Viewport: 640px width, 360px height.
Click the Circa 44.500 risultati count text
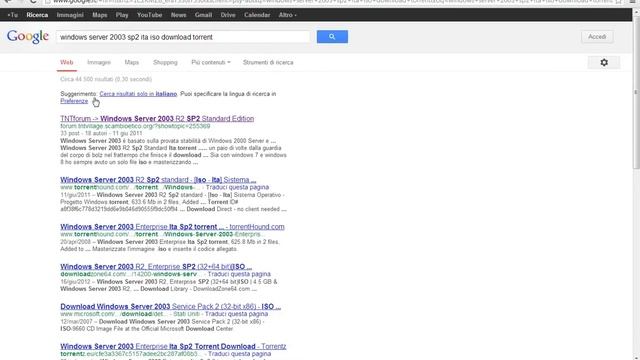pyautogui.click(x=106, y=79)
